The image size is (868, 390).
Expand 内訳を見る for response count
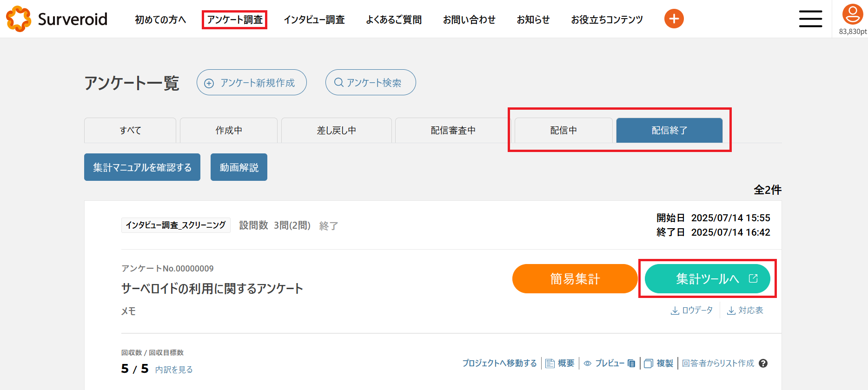174,370
